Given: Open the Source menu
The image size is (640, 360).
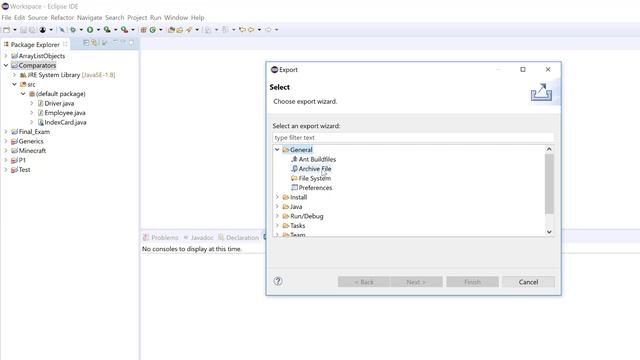Looking at the screenshot, I should 38,18.
